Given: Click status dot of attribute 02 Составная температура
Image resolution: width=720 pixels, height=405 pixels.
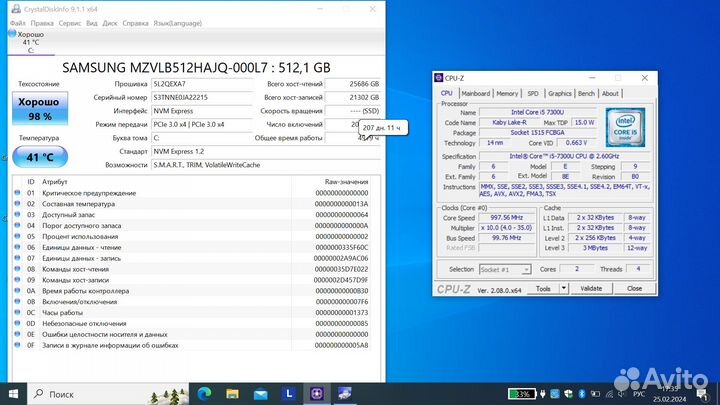Looking at the screenshot, I should (x=17, y=204).
